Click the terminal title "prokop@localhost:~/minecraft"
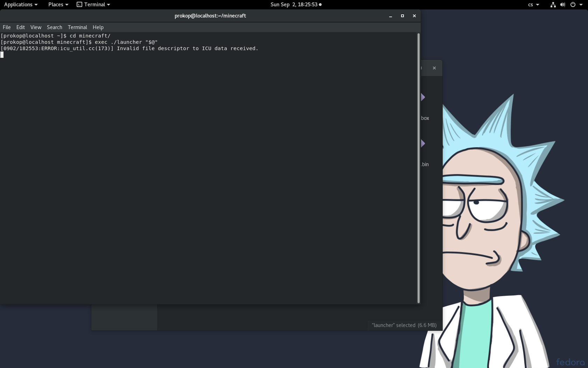The width and height of the screenshot is (588, 368). [210, 16]
